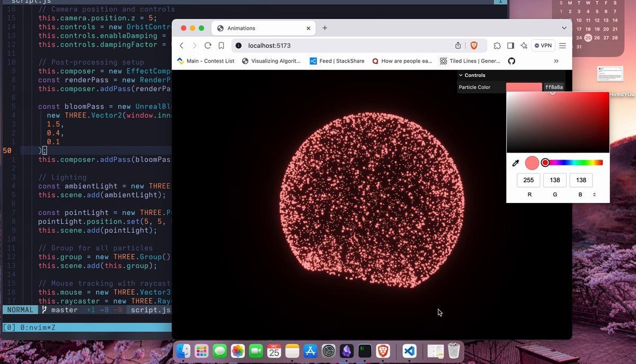Open the Tiled Lines | Gener... bookmark
This screenshot has width=636, height=364.
[470, 61]
